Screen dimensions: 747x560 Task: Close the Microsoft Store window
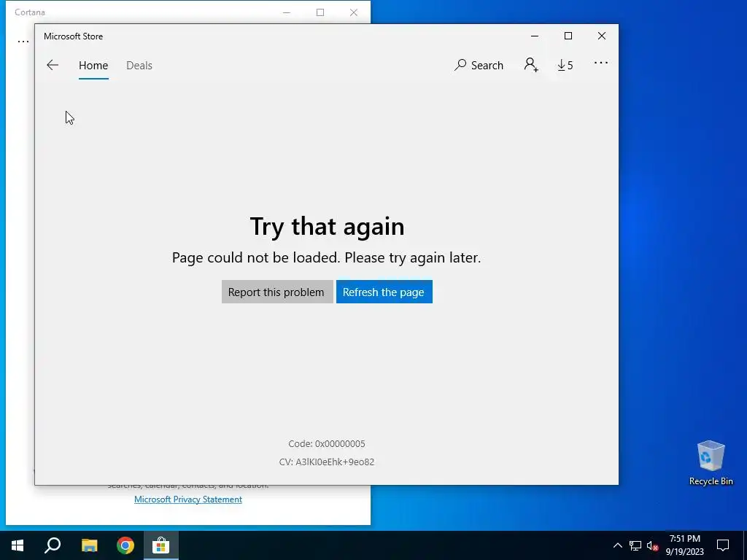coord(602,36)
